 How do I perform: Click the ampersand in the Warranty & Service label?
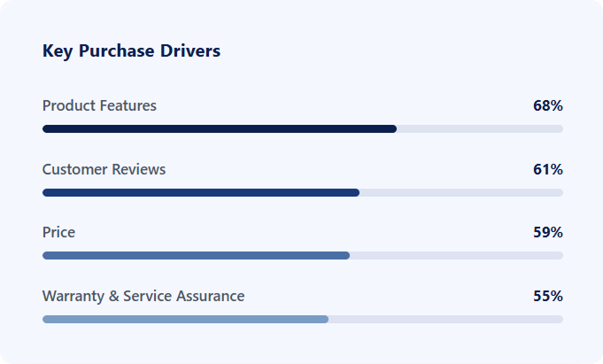[x=114, y=296]
